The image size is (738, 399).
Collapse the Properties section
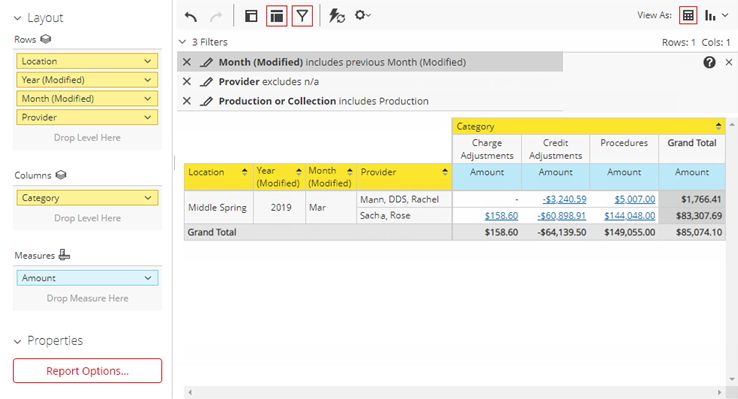[x=17, y=341]
